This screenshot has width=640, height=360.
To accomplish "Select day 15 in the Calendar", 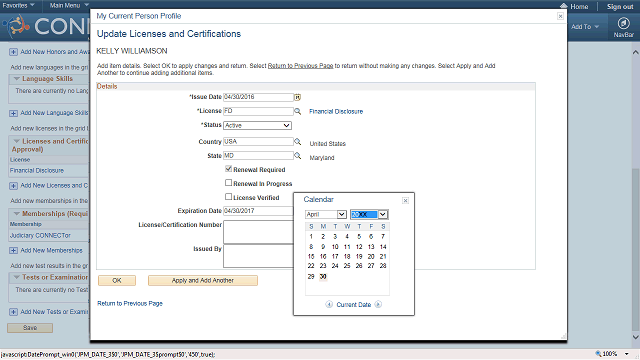I will click(311, 256).
